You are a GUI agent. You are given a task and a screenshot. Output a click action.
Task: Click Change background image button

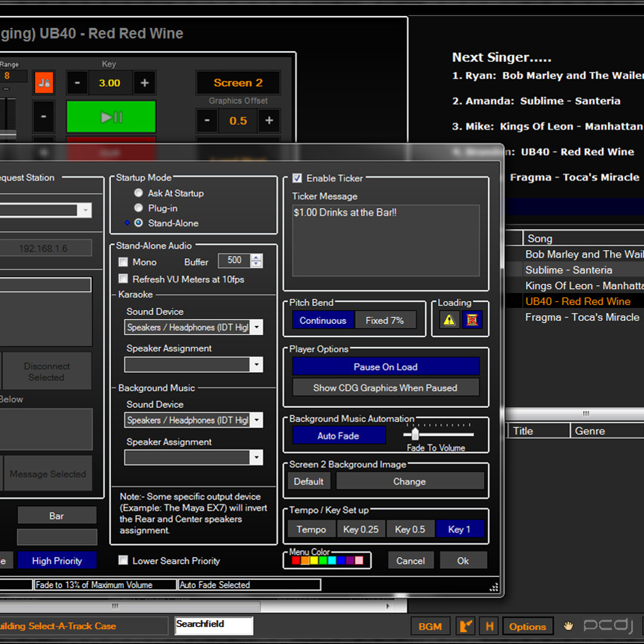(410, 481)
